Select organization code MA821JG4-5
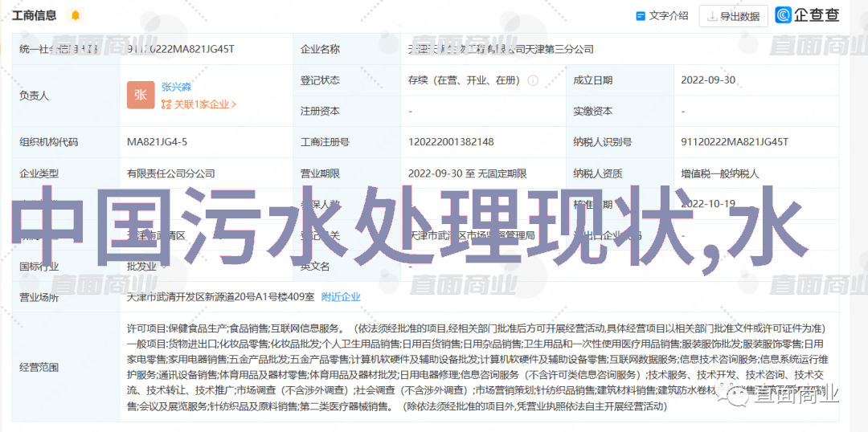The width and height of the screenshot is (868, 432). point(157,142)
